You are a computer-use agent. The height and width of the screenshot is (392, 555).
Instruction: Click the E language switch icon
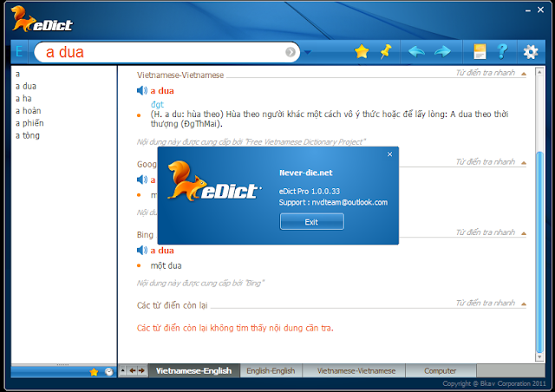(19, 52)
